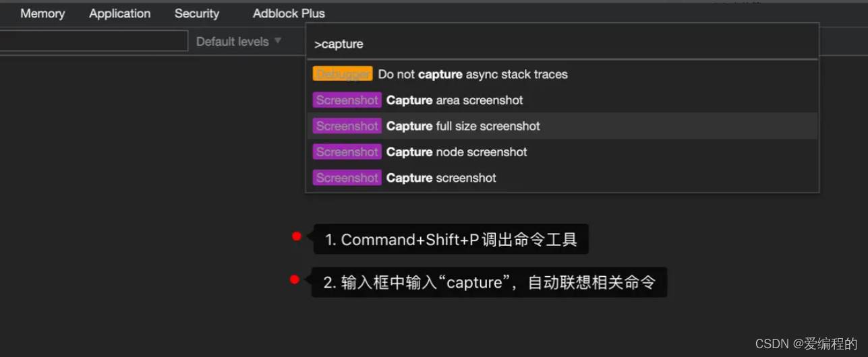Click red dot beside Command+Shift+P annotation
Viewport: 868px width, 357px height.
click(296, 236)
